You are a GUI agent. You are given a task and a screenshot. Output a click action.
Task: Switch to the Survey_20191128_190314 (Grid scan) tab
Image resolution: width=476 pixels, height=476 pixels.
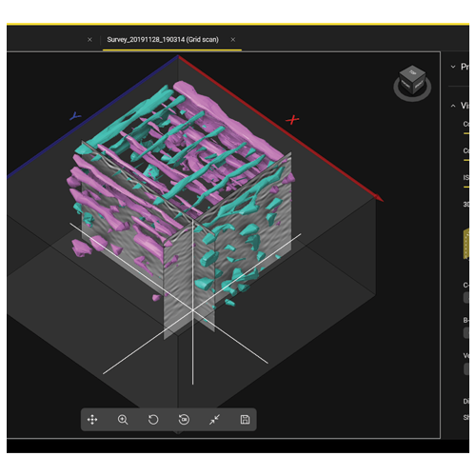[163, 40]
